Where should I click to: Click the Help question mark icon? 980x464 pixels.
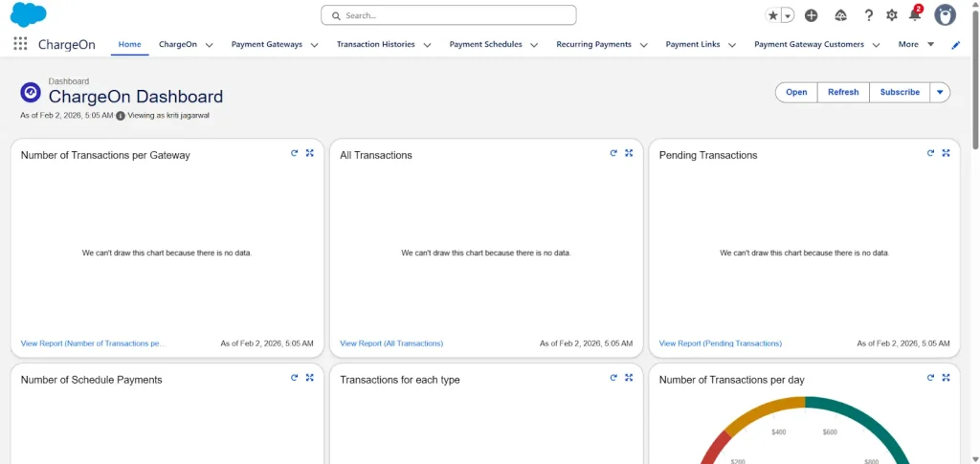point(868,15)
